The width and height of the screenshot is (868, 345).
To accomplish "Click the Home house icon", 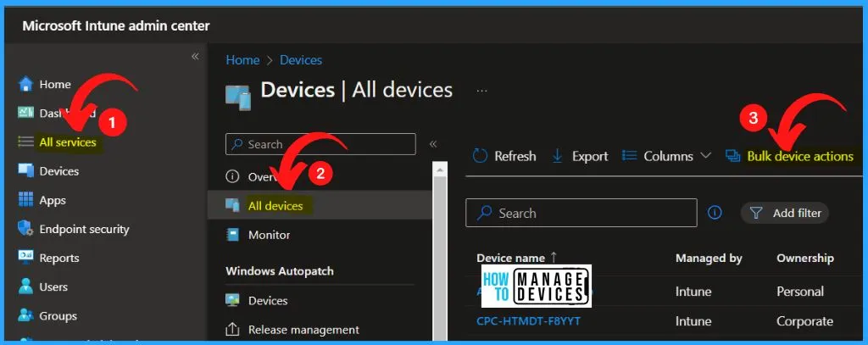I will tap(25, 84).
